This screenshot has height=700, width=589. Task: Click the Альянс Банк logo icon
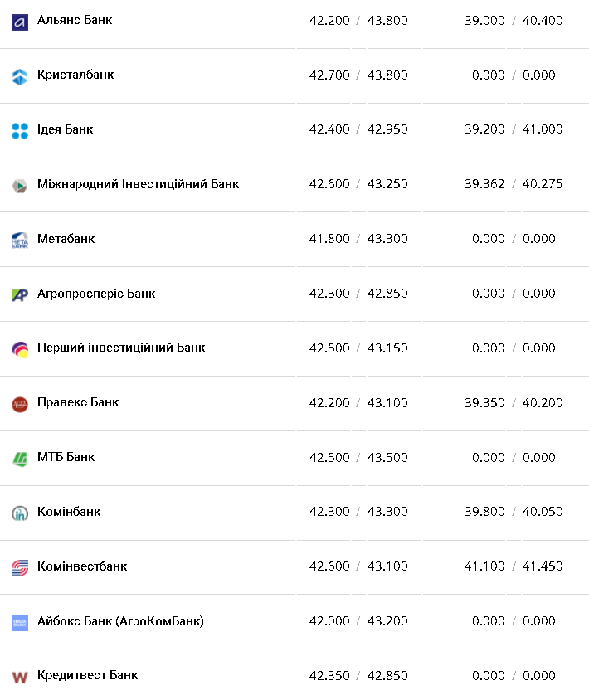[x=20, y=22]
